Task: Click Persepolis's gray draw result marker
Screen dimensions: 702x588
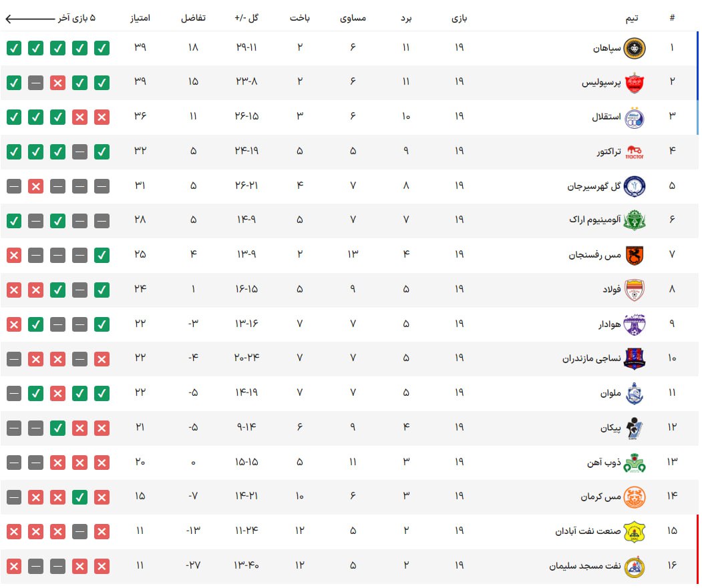Action: (x=36, y=83)
